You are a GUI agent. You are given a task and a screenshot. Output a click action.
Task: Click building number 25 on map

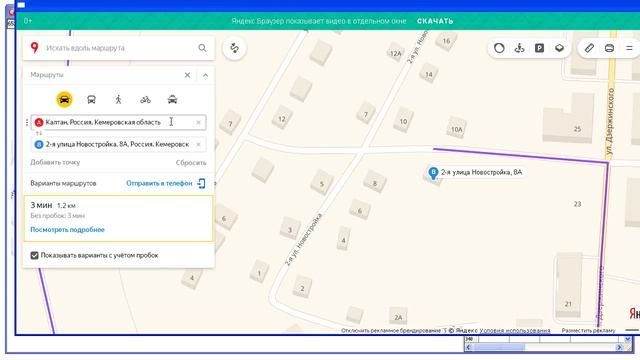coord(577,129)
